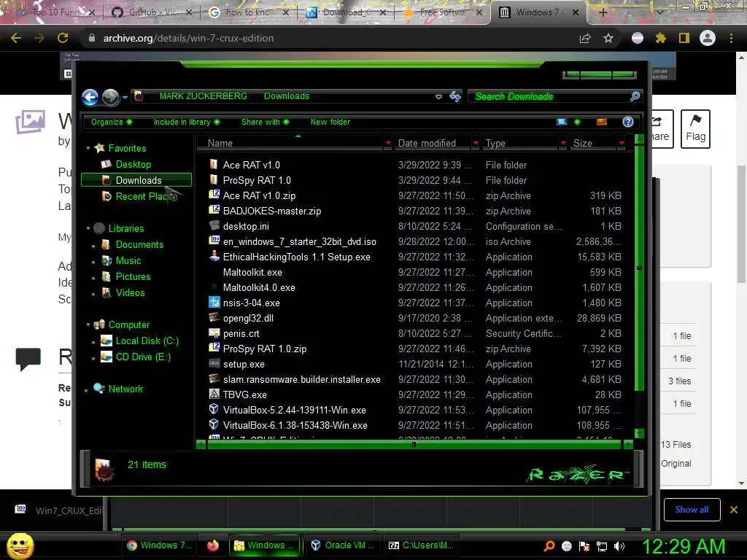Click the smiley Start button on taskbar
Viewport: 747px width, 560px height.
point(20,545)
